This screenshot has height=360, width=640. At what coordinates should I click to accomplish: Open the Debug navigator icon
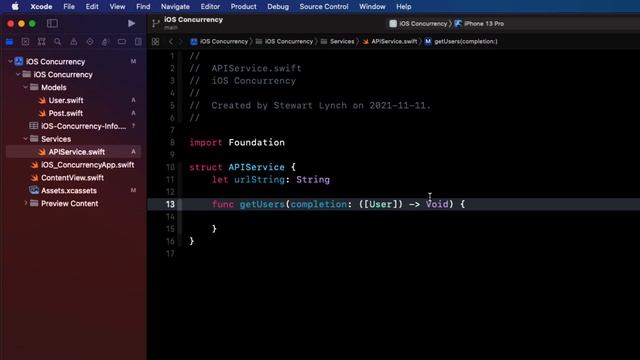pos(106,42)
